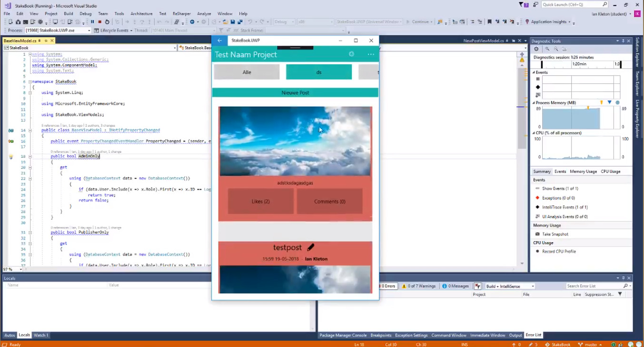
Task: Toggle the 0 Errors filter
Action: pyautogui.click(x=387, y=286)
